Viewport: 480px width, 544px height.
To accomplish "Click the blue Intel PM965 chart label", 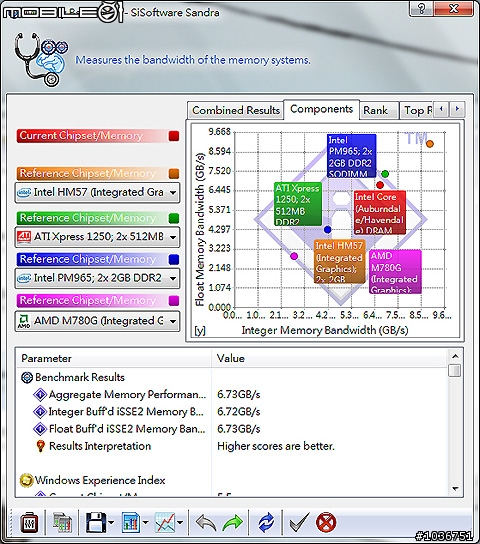I will (x=351, y=156).
